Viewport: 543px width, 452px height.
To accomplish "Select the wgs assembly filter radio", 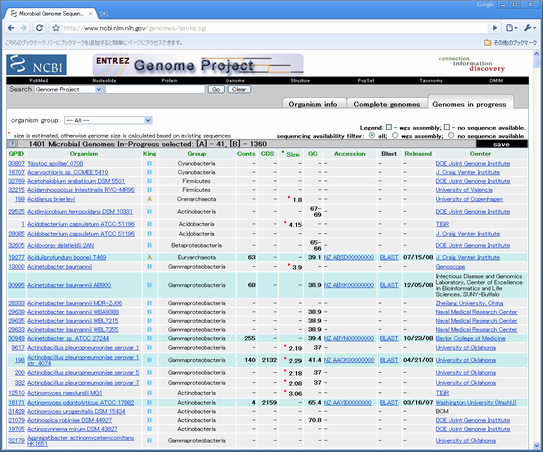I will coord(395,135).
